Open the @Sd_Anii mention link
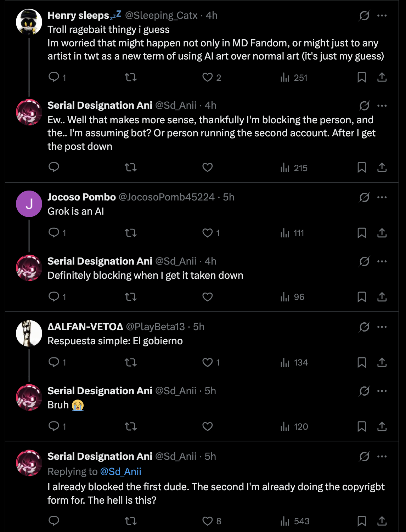This screenshot has width=406, height=532. coord(120,471)
